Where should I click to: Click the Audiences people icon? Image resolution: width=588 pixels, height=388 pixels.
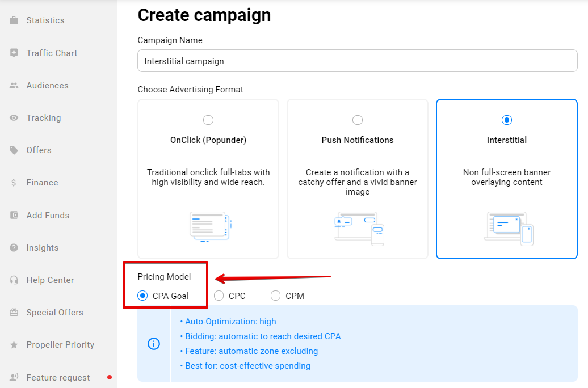click(x=14, y=86)
